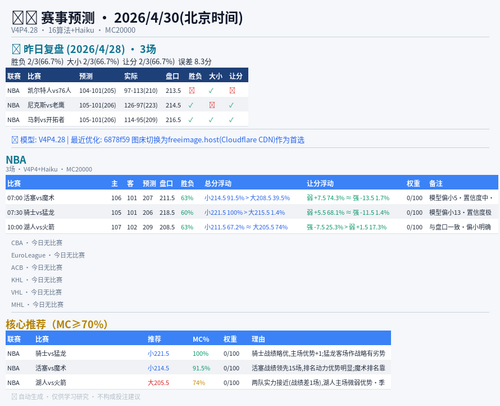The height and width of the screenshot is (406, 500).
Task: Click the actual score 114-95(209)
Action: coord(141,120)
